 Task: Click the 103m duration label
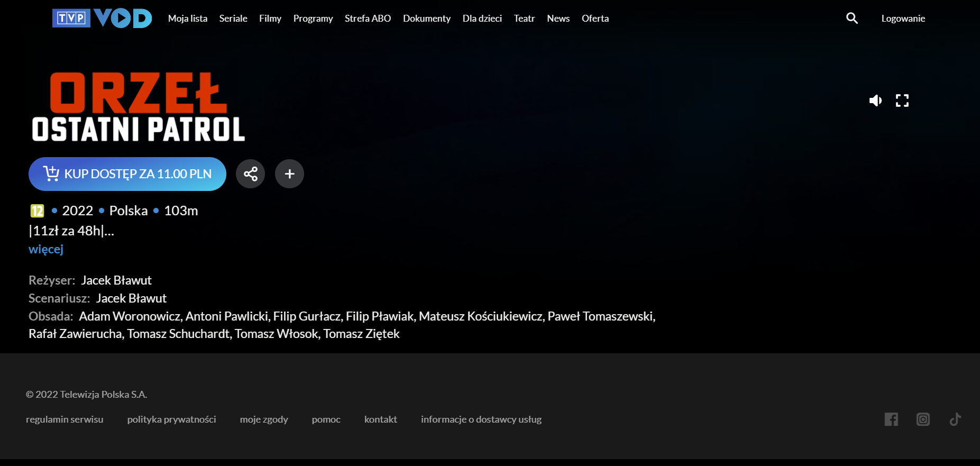(181, 211)
